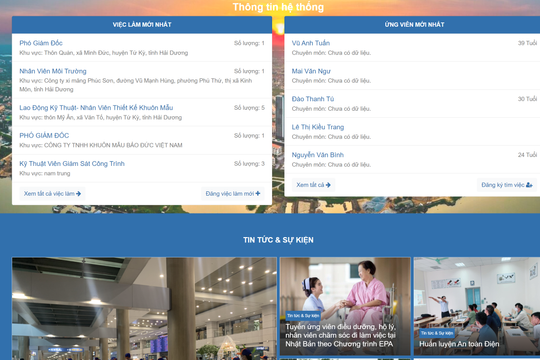This screenshot has width=540, height=360.
Task: Click 'Khu vực: nam trung' text
Action: 45,173
